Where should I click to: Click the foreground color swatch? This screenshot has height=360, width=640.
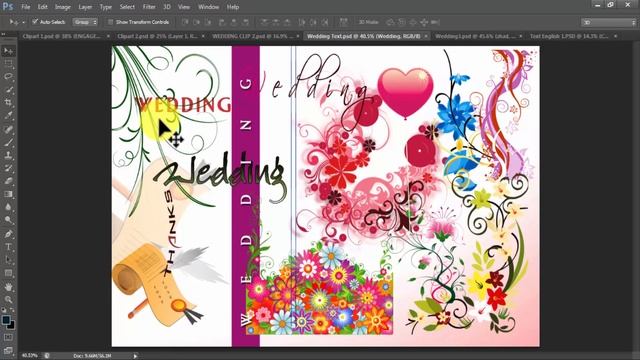(6, 320)
